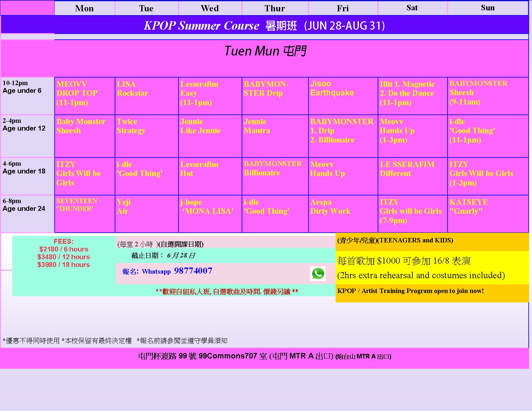The height and width of the screenshot is (411, 532).
Task: Click the ITZY Girls Will be Girls Monday cell
Action: tap(85, 176)
